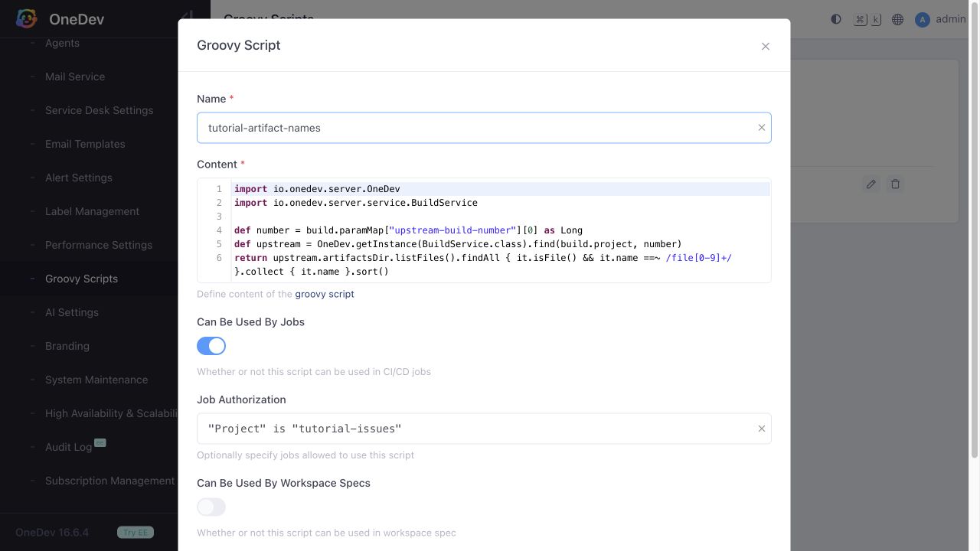Enable the Can Be Used By Workspace Specs switch
This screenshot has height=551, width=980.
(x=211, y=507)
